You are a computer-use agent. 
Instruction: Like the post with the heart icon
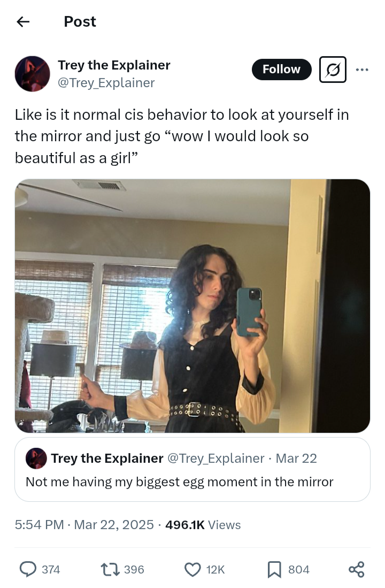point(192,569)
